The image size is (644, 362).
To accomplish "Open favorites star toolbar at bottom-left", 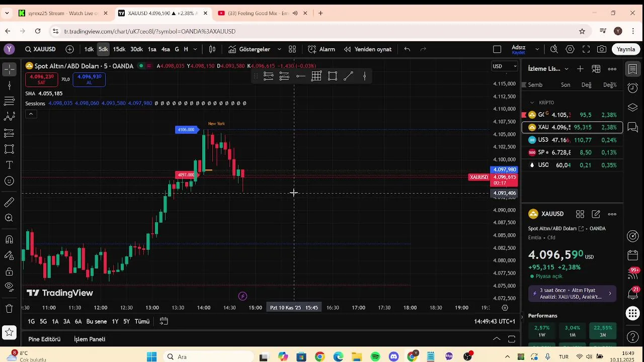I will click(x=9, y=332).
